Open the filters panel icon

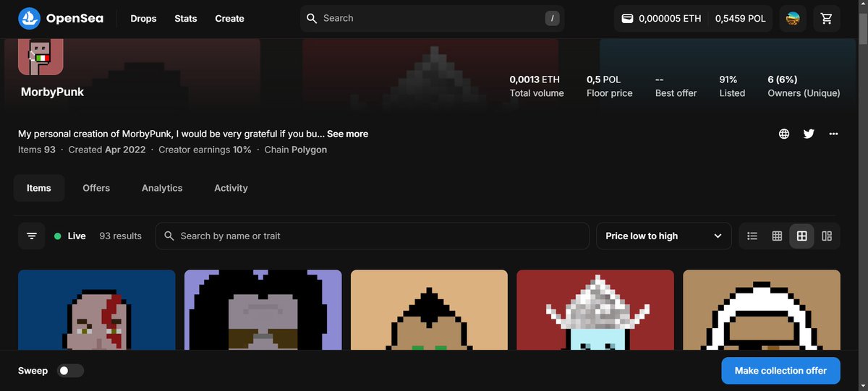pos(32,236)
